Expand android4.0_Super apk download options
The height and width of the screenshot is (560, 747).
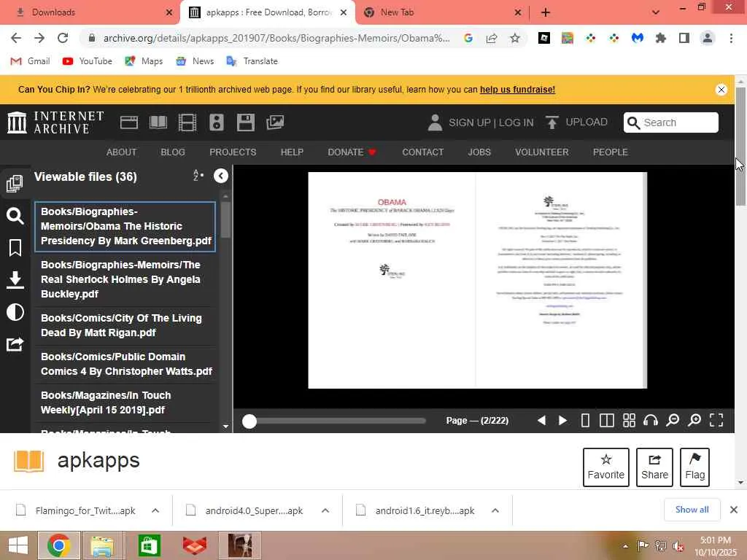point(325,510)
